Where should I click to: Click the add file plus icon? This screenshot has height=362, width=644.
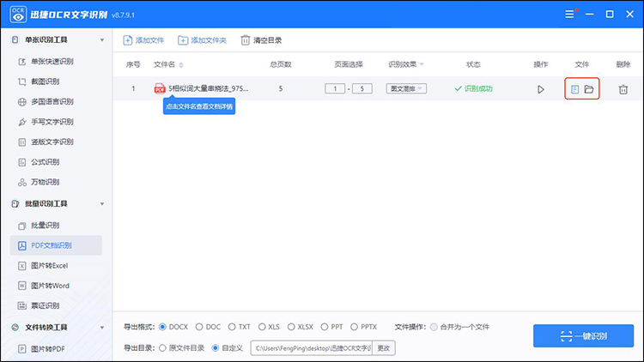pyautogui.click(x=128, y=40)
